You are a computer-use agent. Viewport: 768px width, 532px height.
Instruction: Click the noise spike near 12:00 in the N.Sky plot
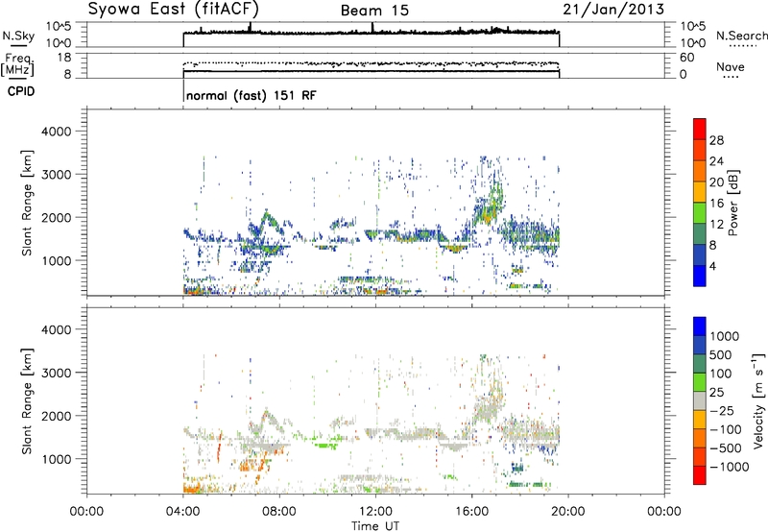click(x=372, y=28)
